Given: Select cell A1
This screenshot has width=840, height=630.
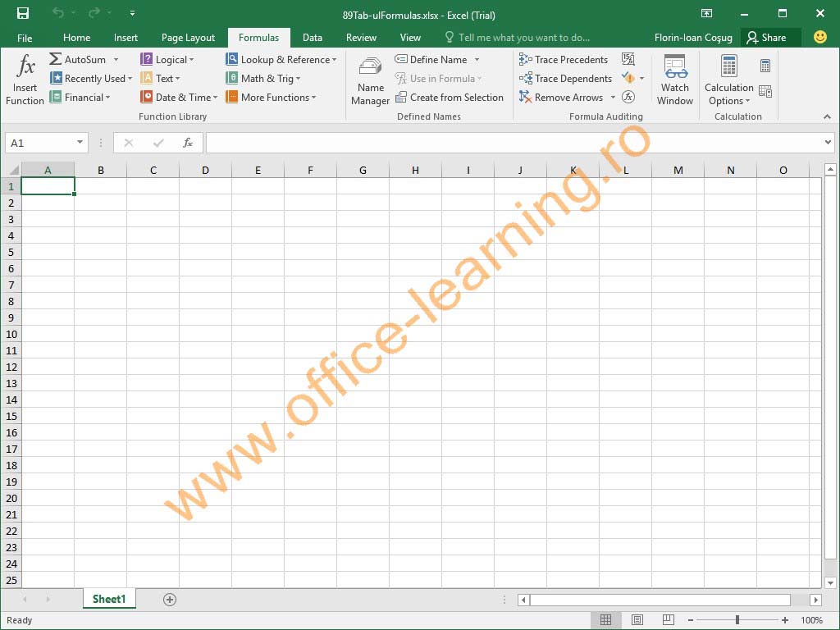Looking at the screenshot, I should click(x=48, y=186).
